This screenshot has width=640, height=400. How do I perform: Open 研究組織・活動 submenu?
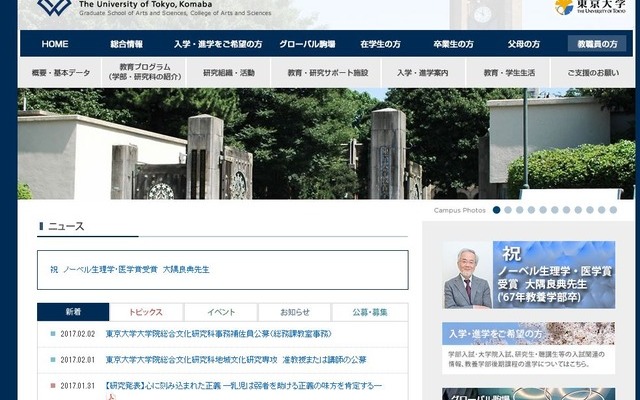229,73
